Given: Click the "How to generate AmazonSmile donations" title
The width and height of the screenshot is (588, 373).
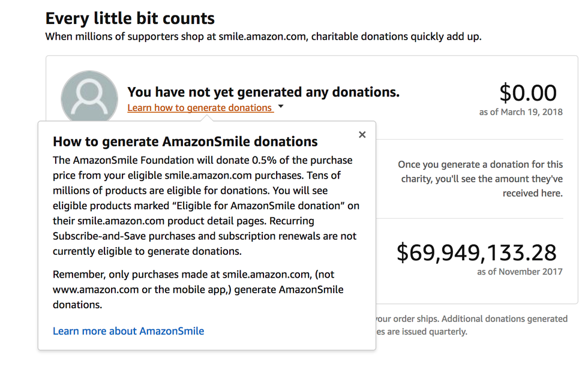Looking at the screenshot, I should click(185, 142).
